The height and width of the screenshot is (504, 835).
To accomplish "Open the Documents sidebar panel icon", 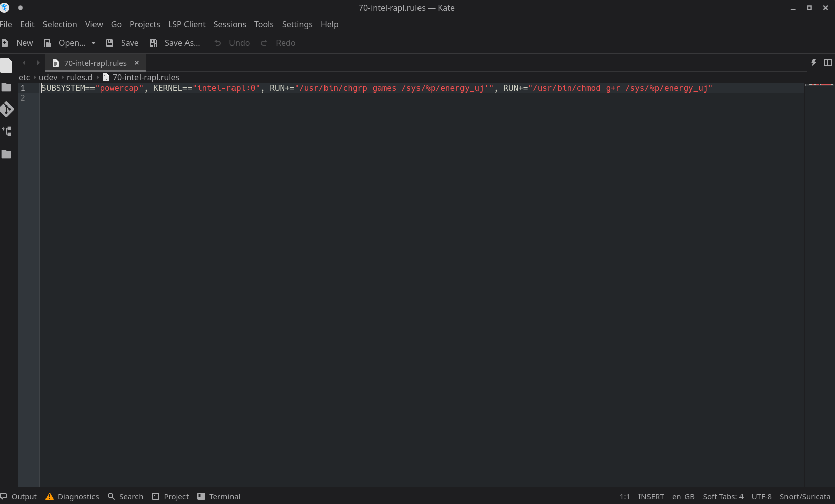I will (x=6, y=65).
